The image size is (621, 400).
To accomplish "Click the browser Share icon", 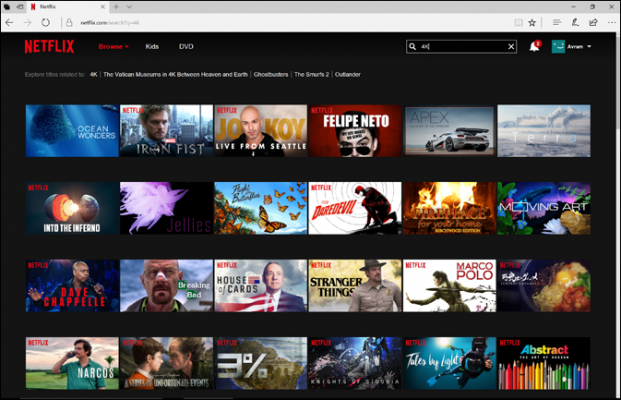I will coord(593,23).
